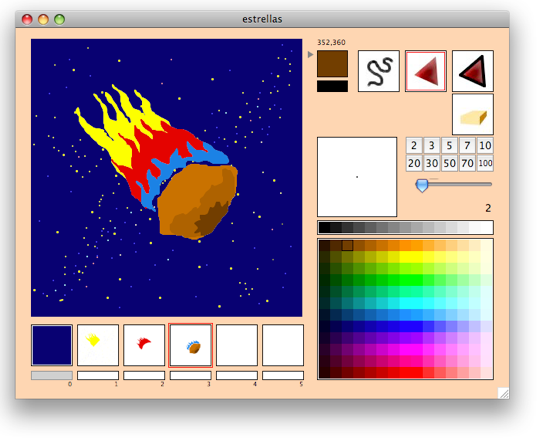Click the black background color swatch
This screenshot has height=442, width=540.
point(332,86)
